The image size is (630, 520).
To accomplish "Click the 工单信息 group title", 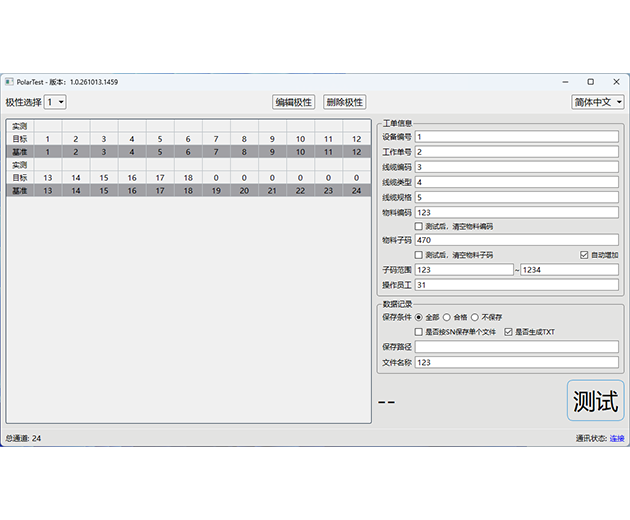I will pos(397,123).
